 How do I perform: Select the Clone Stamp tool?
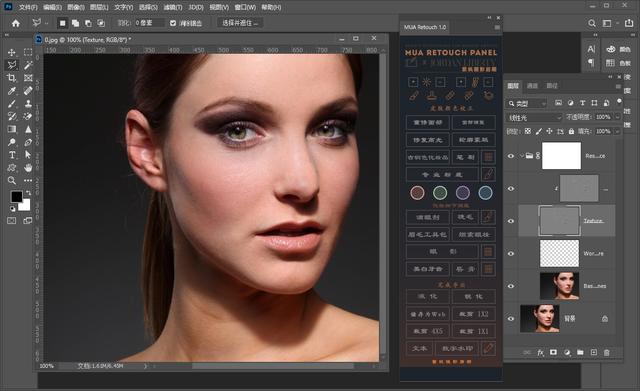(28, 104)
